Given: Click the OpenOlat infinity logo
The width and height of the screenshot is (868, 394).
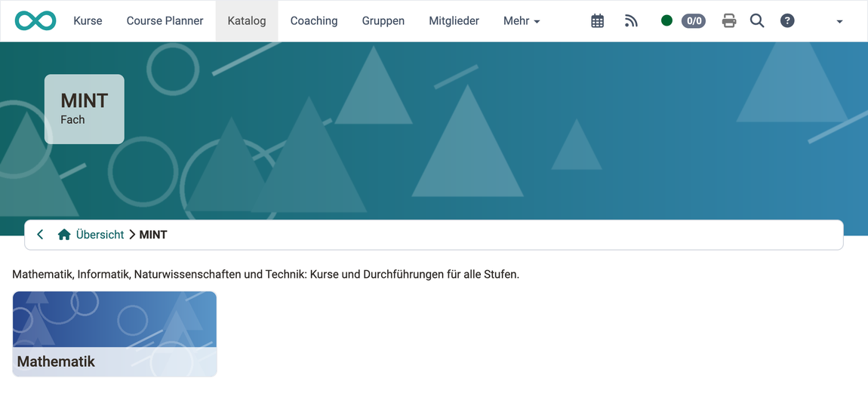Looking at the screenshot, I should pos(35,21).
